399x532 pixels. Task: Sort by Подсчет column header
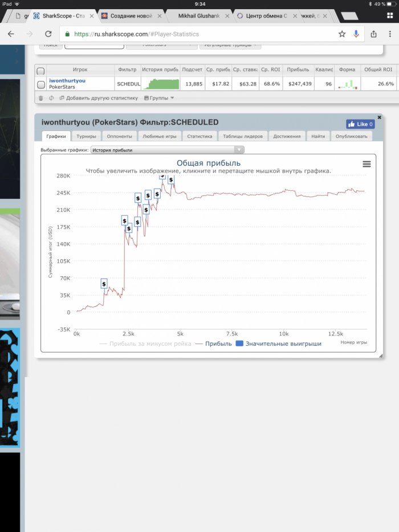point(192,69)
